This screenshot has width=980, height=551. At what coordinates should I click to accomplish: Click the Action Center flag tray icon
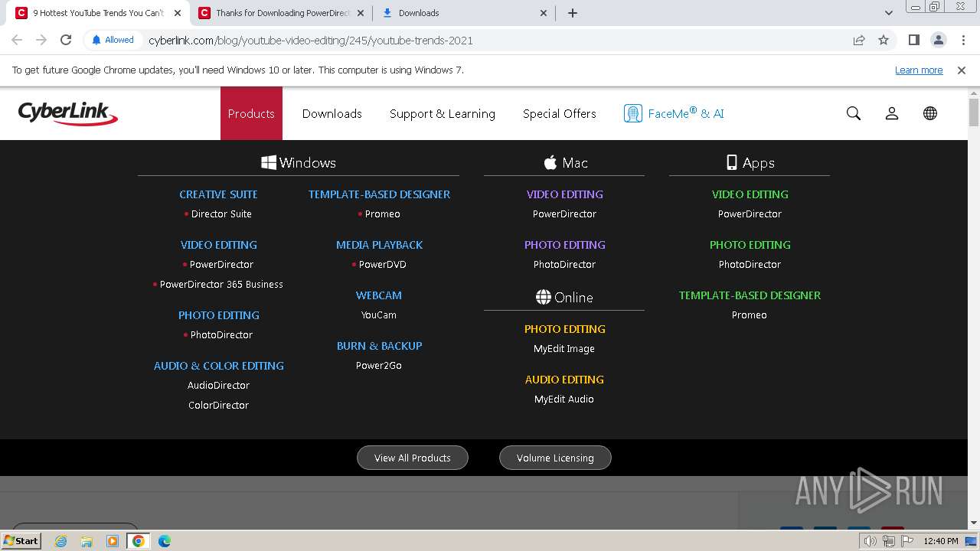click(x=907, y=541)
